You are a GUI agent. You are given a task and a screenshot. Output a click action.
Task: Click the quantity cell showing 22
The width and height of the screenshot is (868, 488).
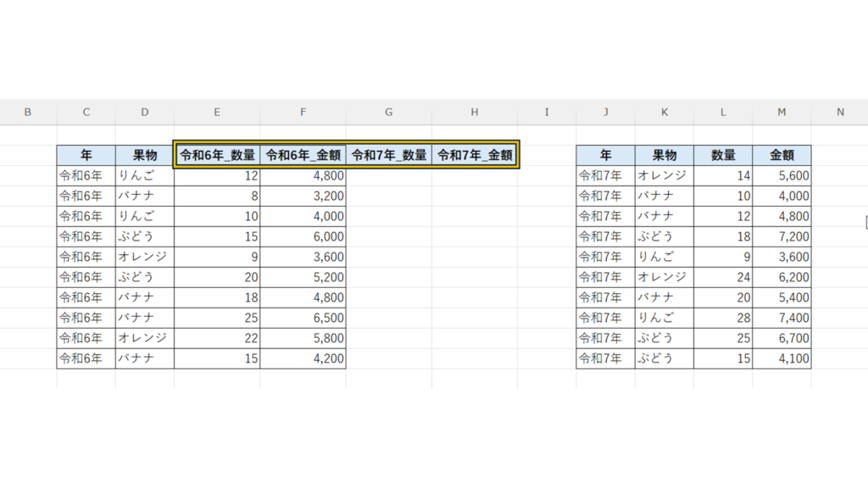(x=217, y=338)
